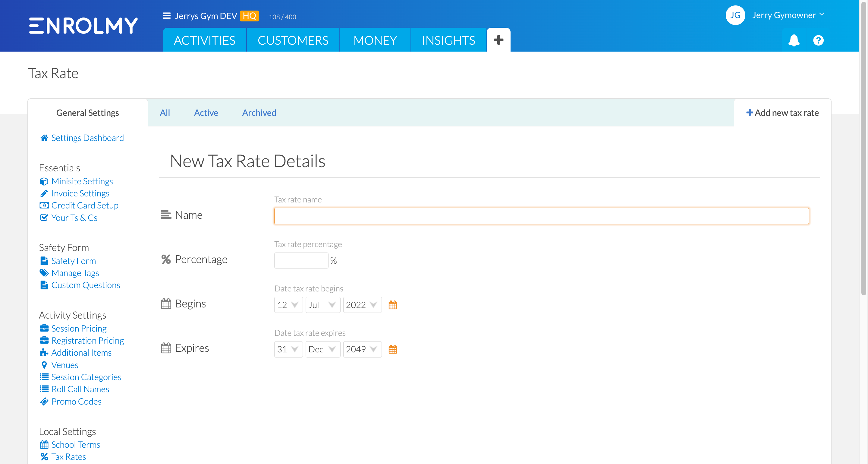
Task: Click the Credit Card Setup money icon
Action: pyautogui.click(x=44, y=205)
